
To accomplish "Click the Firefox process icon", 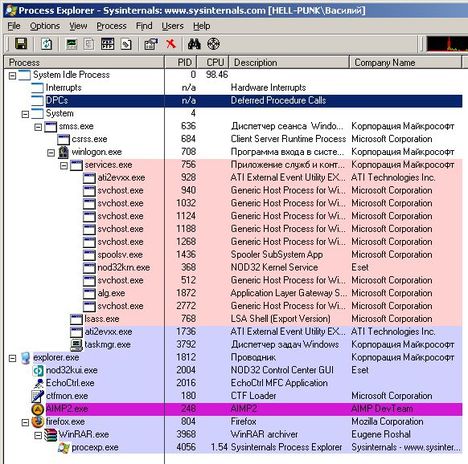I will pos(38,422).
